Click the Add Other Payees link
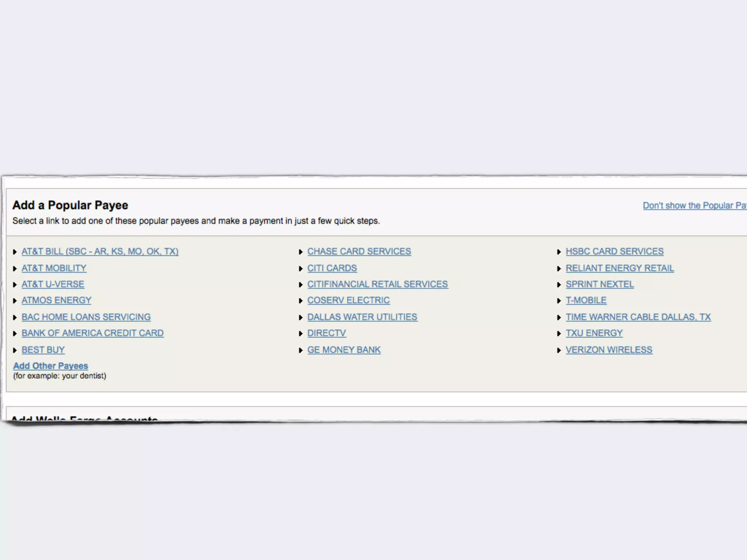This screenshot has height=560, width=747. (x=51, y=366)
